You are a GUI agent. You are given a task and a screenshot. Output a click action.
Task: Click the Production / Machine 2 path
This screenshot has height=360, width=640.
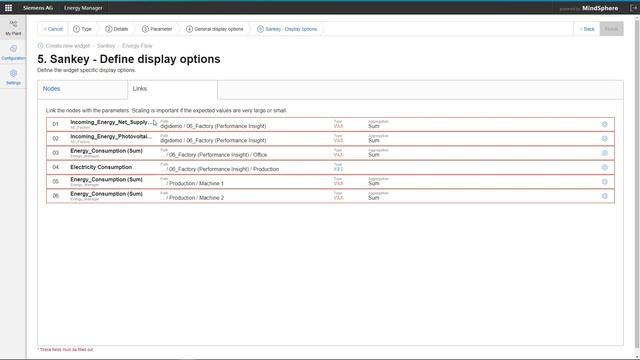(192, 198)
